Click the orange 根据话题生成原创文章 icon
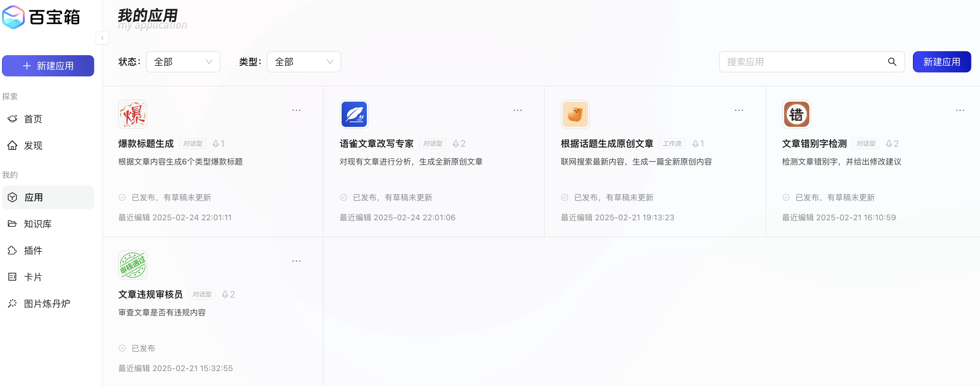 click(575, 114)
